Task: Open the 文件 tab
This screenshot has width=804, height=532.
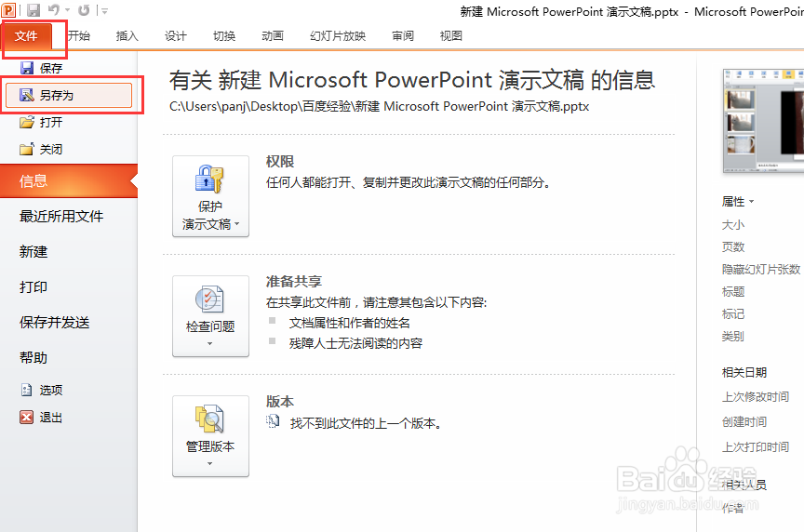Action: 26,36
